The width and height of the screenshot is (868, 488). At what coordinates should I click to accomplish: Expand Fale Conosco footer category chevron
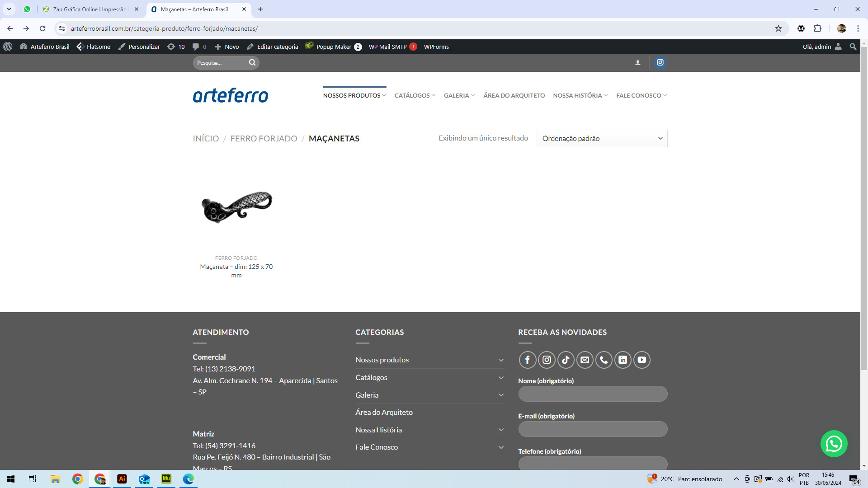pos(501,447)
